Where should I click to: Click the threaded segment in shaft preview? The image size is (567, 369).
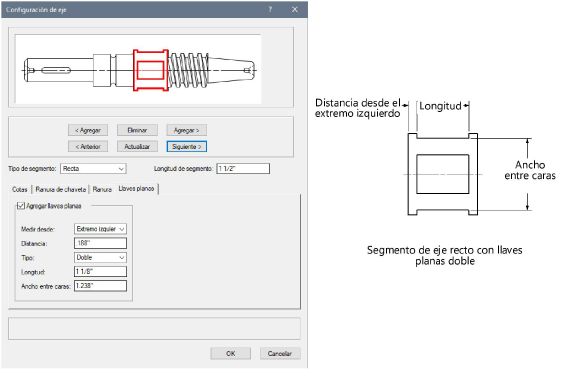tap(188, 70)
